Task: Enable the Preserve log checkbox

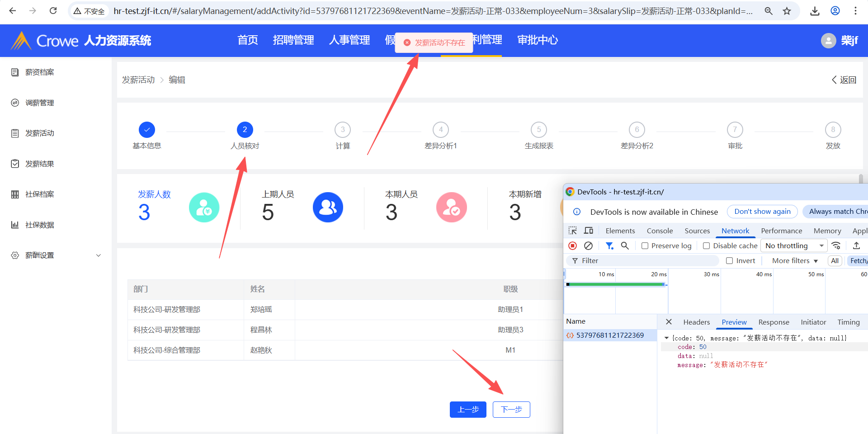Action: pos(645,246)
